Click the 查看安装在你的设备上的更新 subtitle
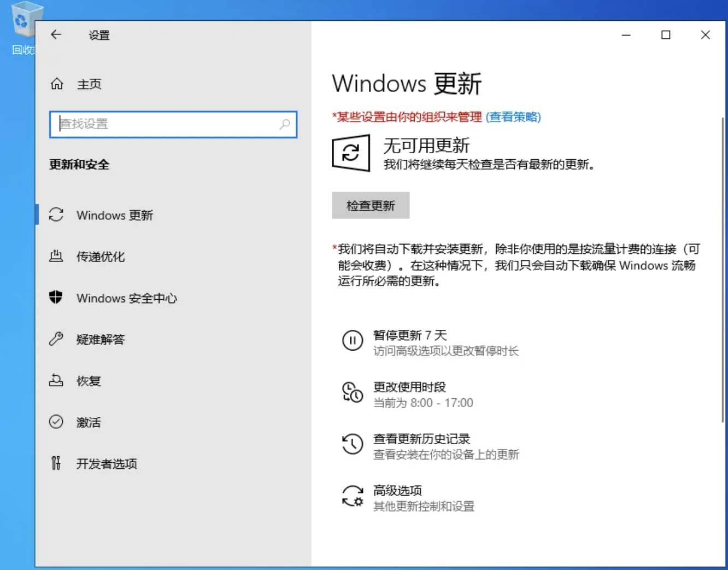 click(x=446, y=455)
